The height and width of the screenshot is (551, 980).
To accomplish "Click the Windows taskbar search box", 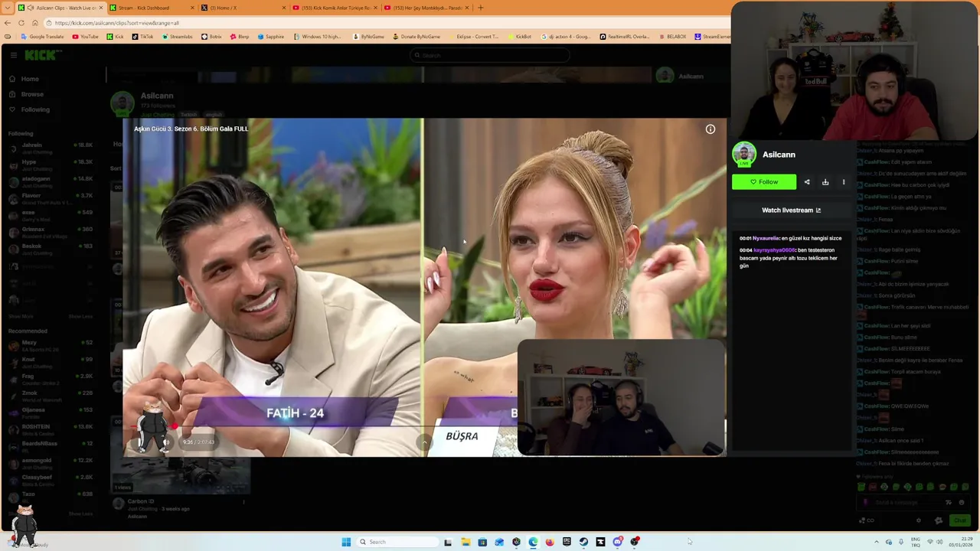I will point(397,542).
